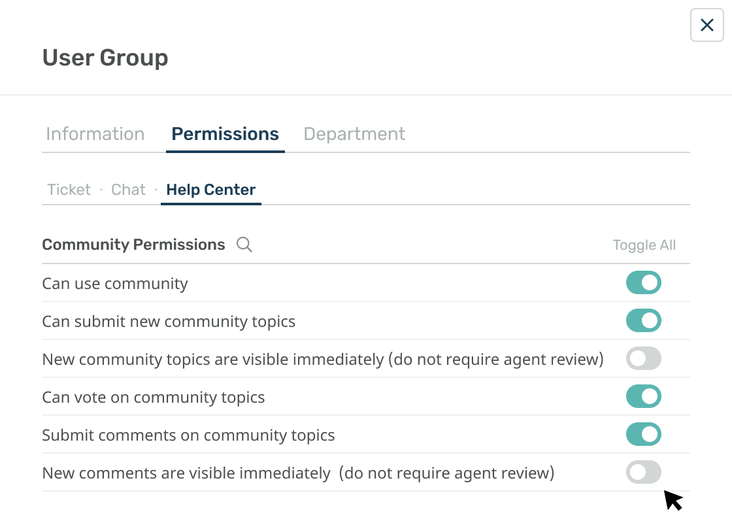Select the Help Center sub-tab
Viewport: 732px width, 527px height.
pyautogui.click(x=211, y=190)
